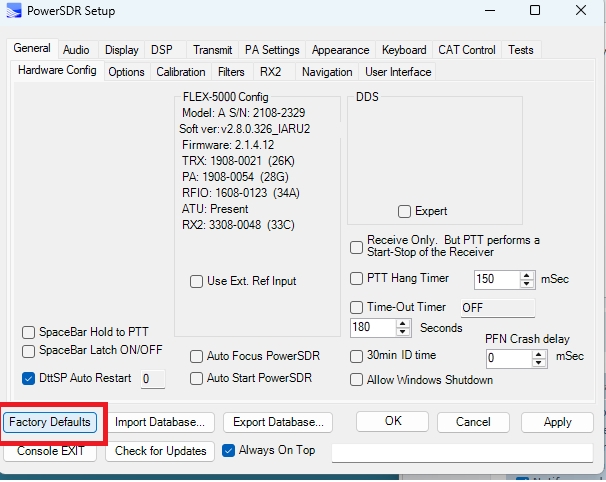
Task: Select the CAT Control tab
Action: (467, 50)
